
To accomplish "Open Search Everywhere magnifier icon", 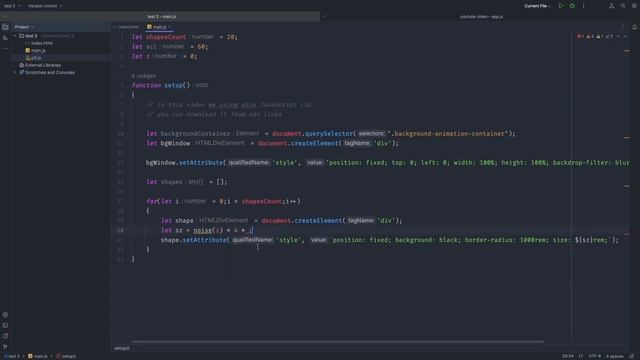I will pyautogui.click(x=623, y=6).
